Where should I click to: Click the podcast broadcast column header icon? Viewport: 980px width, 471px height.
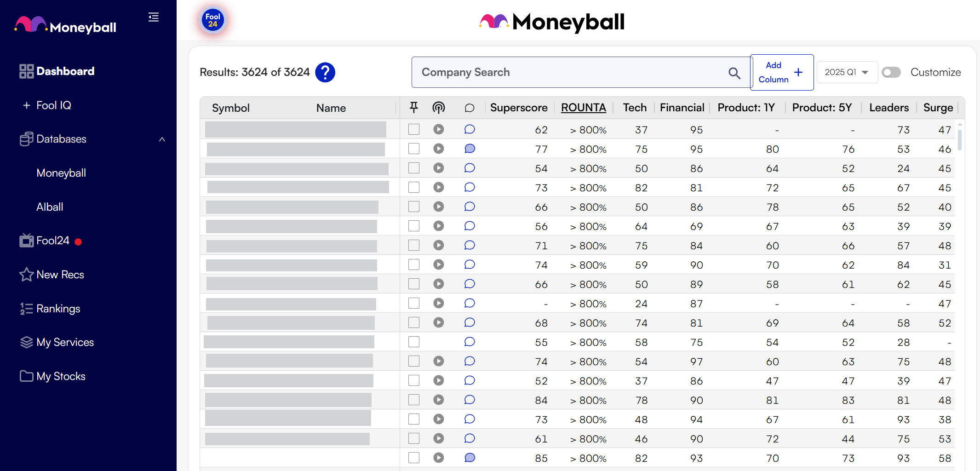click(x=439, y=108)
